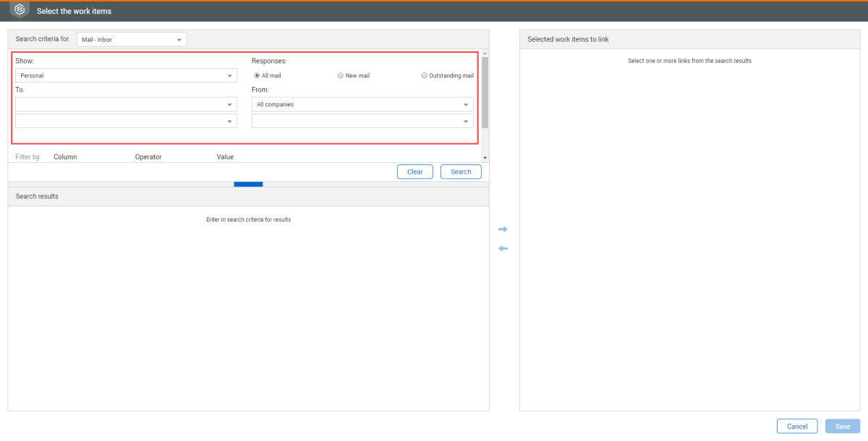
Task: Click the Clear button
Action: point(415,172)
